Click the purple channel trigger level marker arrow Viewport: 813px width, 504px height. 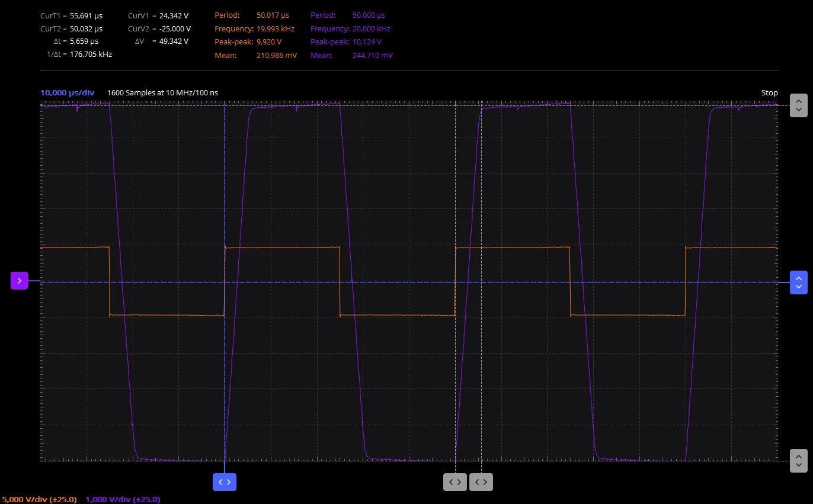pos(20,281)
